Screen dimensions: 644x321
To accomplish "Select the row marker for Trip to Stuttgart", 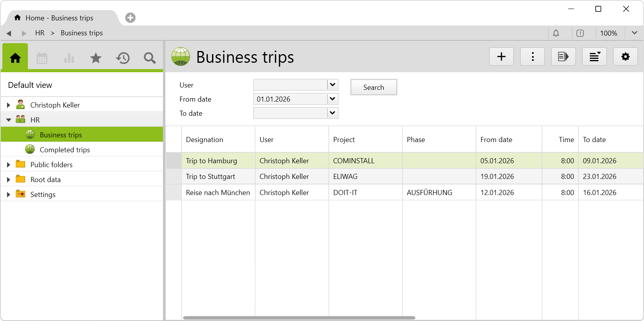I will click(174, 177).
